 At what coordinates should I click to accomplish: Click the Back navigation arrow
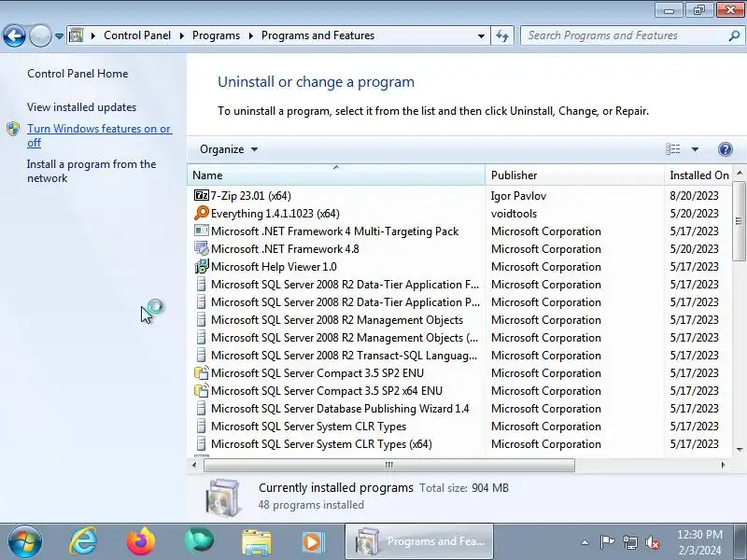point(14,35)
